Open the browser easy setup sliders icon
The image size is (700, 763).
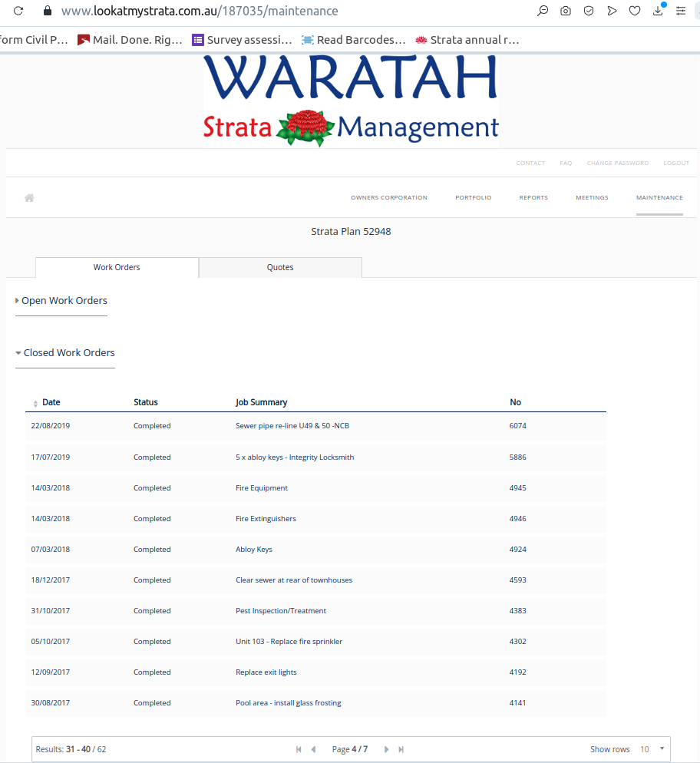pyautogui.click(x=681, y=11)
